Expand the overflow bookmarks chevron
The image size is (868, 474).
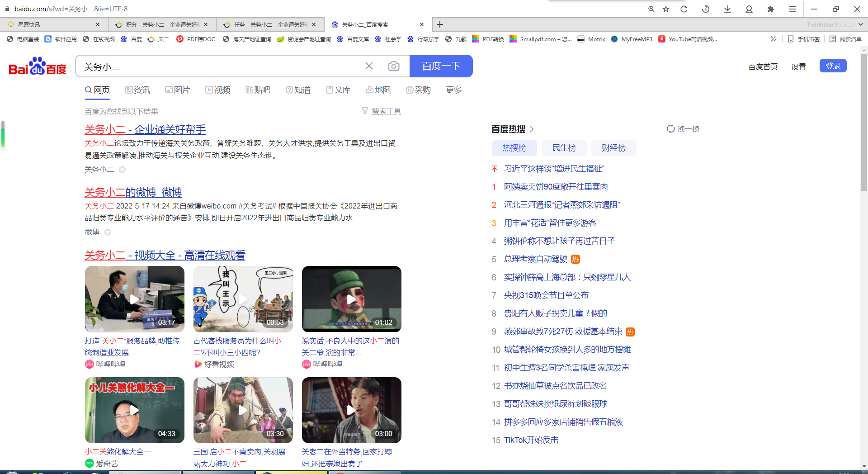(x=774, y=39)
